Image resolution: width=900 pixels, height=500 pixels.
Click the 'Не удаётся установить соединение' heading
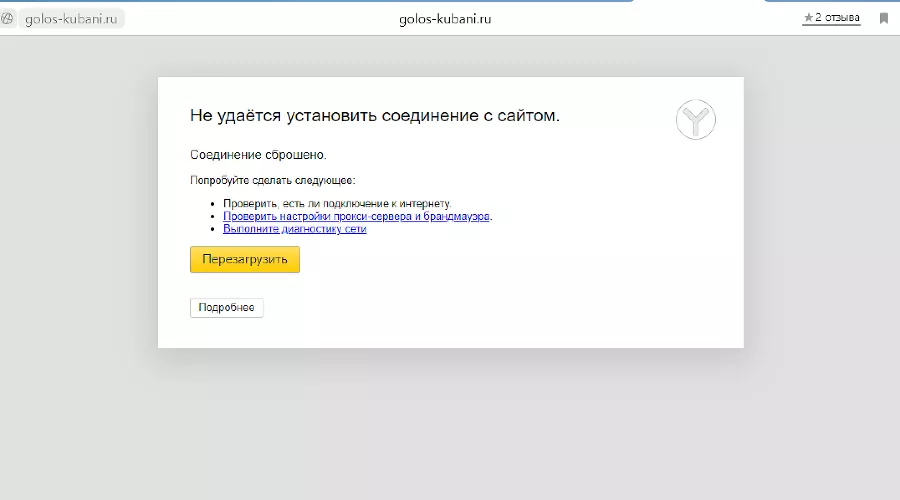(375, 116)
